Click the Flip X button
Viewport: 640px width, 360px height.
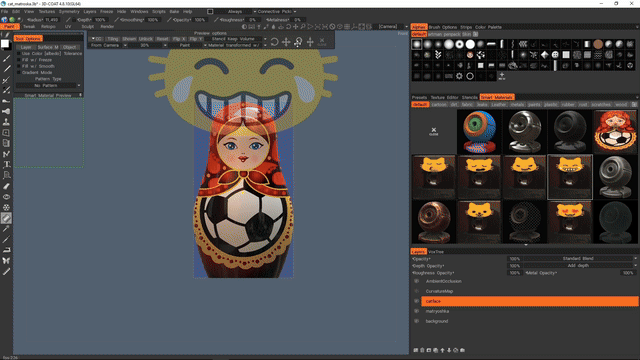(178, 39)
